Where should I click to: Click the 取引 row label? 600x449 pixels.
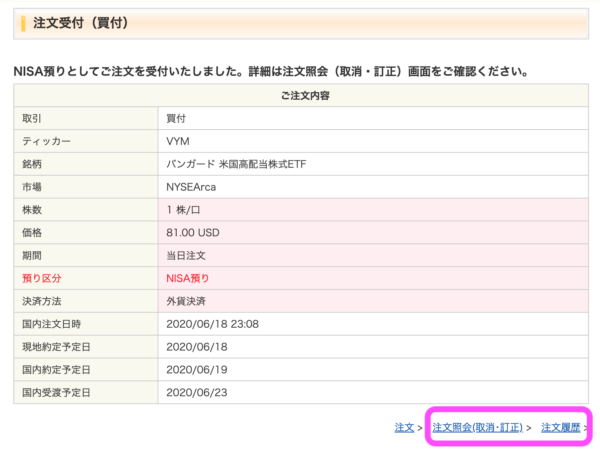(x=32, y=119)
